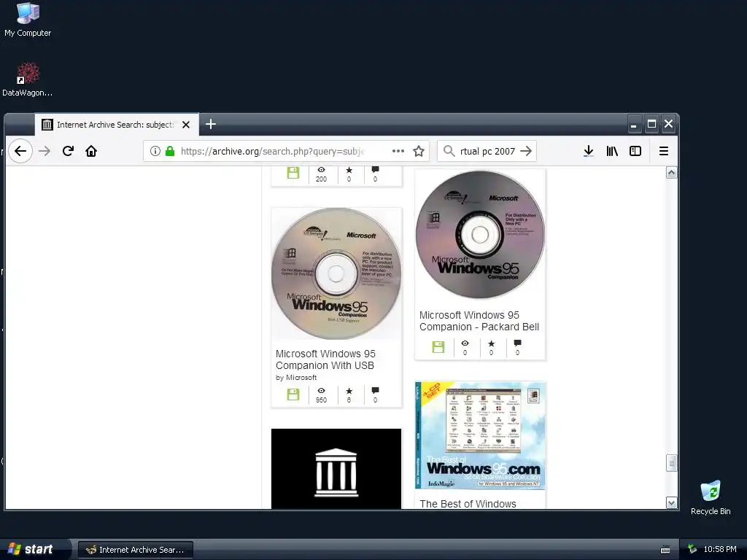This screenshot has width=747, height=560.
Task: Click floppy software icon above the 200 views card
Action: pyautogui.click(x=293, y=173)
